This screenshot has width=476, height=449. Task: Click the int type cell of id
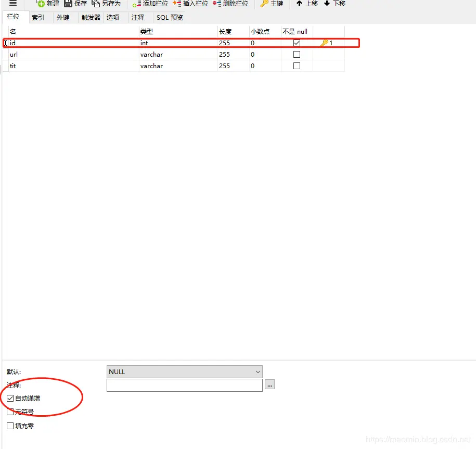[178, 43]
